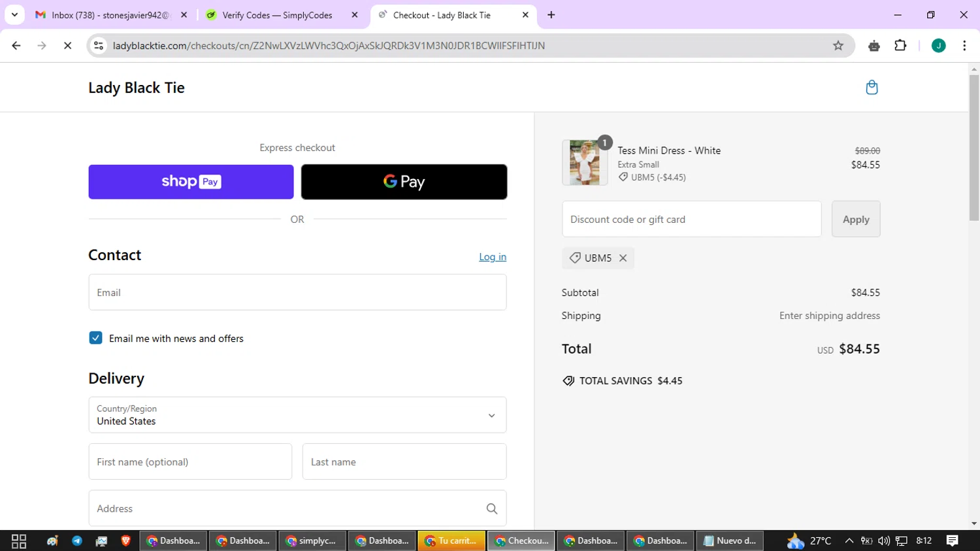
Task: Open the weather 27°C widget
Action: 809,541
